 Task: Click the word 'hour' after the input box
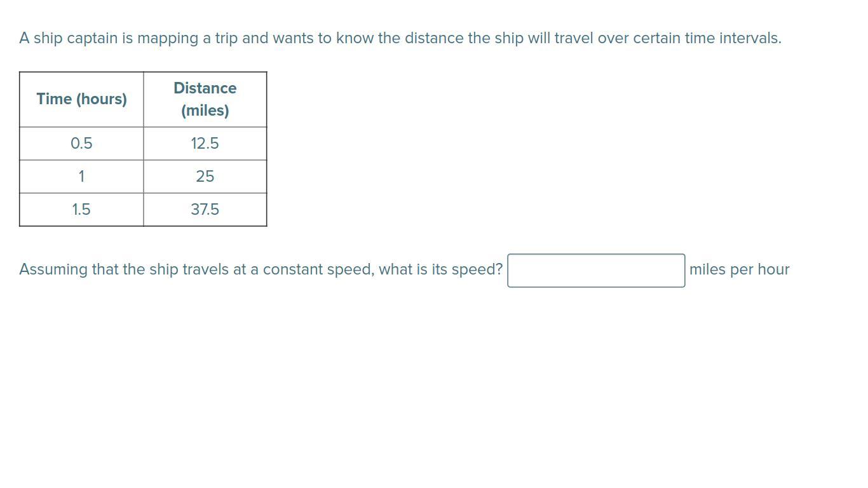coord(773,269)
